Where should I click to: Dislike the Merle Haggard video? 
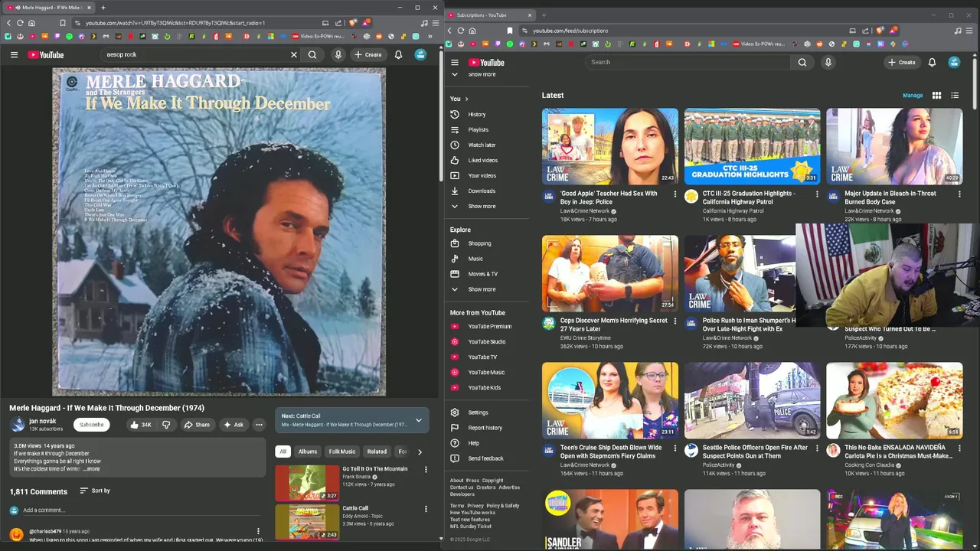click(166, 425)
